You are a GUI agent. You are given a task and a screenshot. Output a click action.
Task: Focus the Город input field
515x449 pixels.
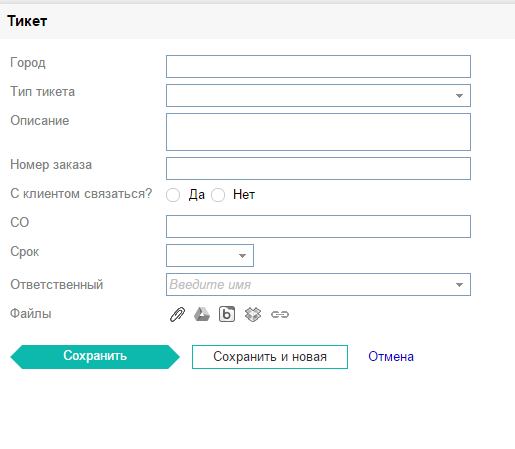tap(318, 67)
